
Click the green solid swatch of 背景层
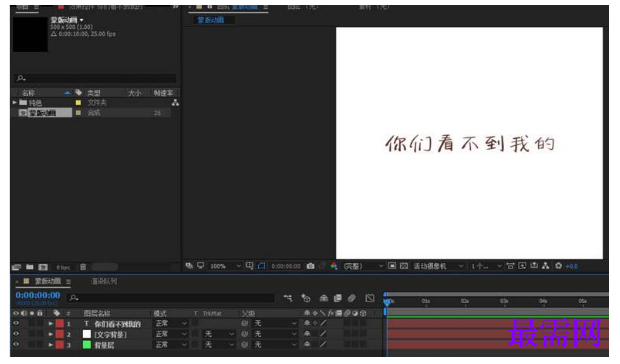click(87, 345)
